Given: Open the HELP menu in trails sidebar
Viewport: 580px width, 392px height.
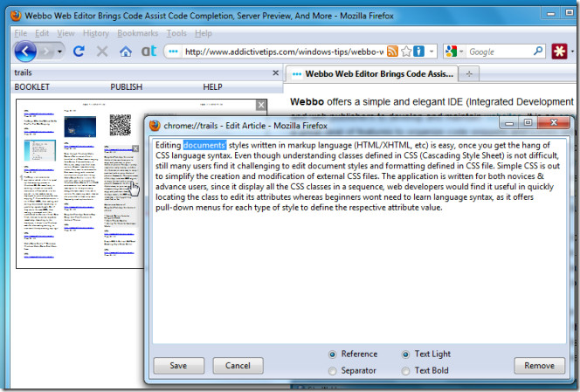Looking at the screenshot, I should (212, 87).
